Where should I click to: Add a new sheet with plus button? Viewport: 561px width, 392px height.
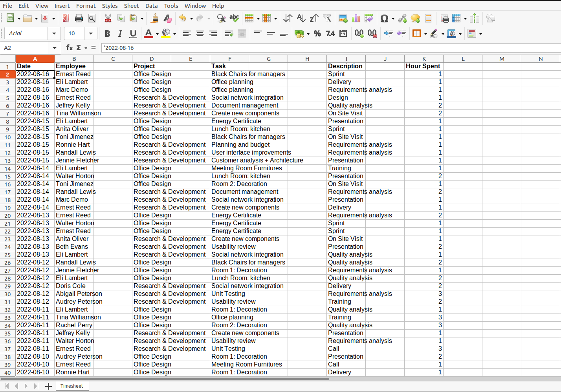(x=48, y=387)
